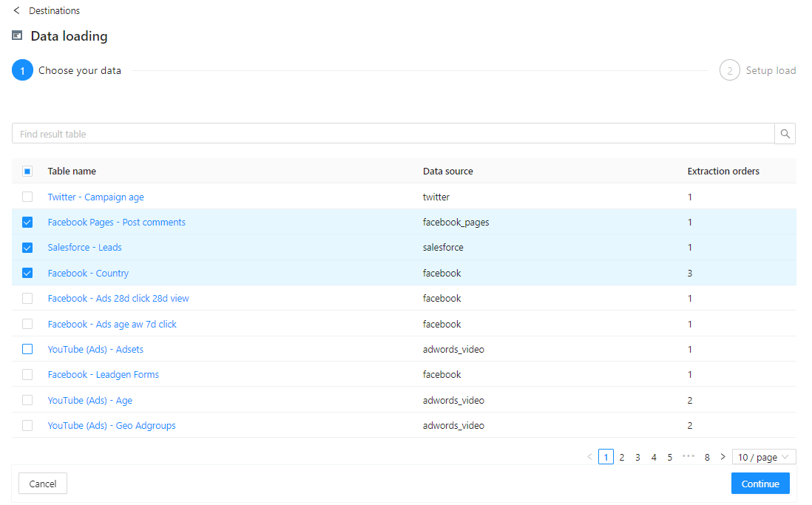Check the YouTube (Ads) - Adsets checkbox

(x=27, y=349)
